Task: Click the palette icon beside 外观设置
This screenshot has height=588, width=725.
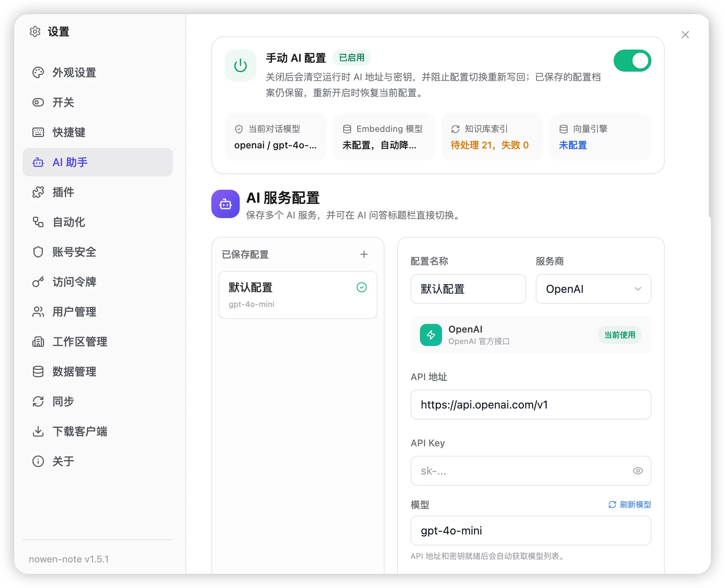Action: [x=38, y=72]
